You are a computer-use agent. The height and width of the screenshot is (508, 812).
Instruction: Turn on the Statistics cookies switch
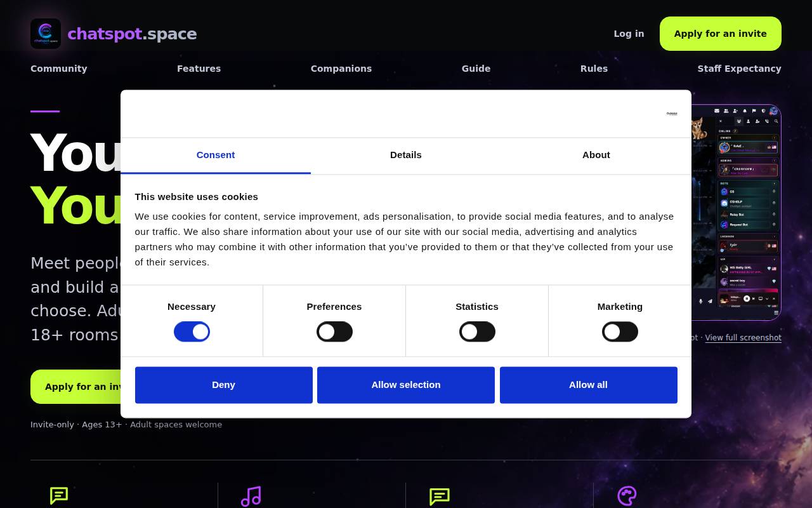click(477, 331)
